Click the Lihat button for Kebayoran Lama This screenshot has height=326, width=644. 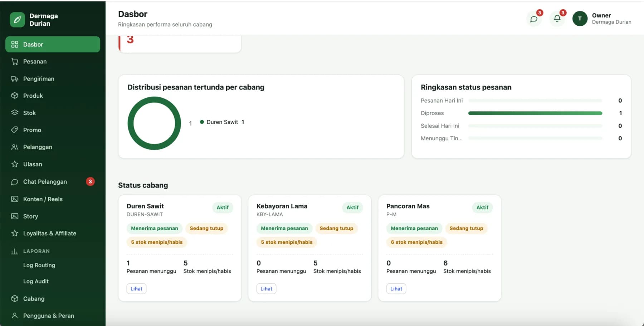266,289
